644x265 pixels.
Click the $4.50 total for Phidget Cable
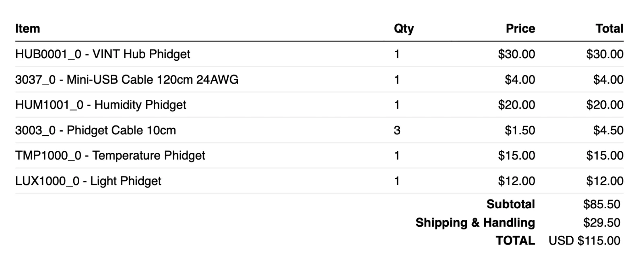pyautogui.click(x=608, y=130)
